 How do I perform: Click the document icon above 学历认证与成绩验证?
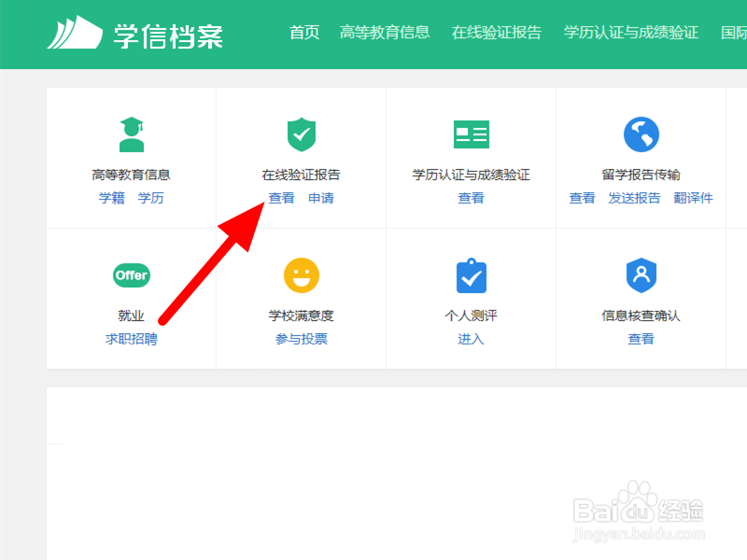click(471, 133)
